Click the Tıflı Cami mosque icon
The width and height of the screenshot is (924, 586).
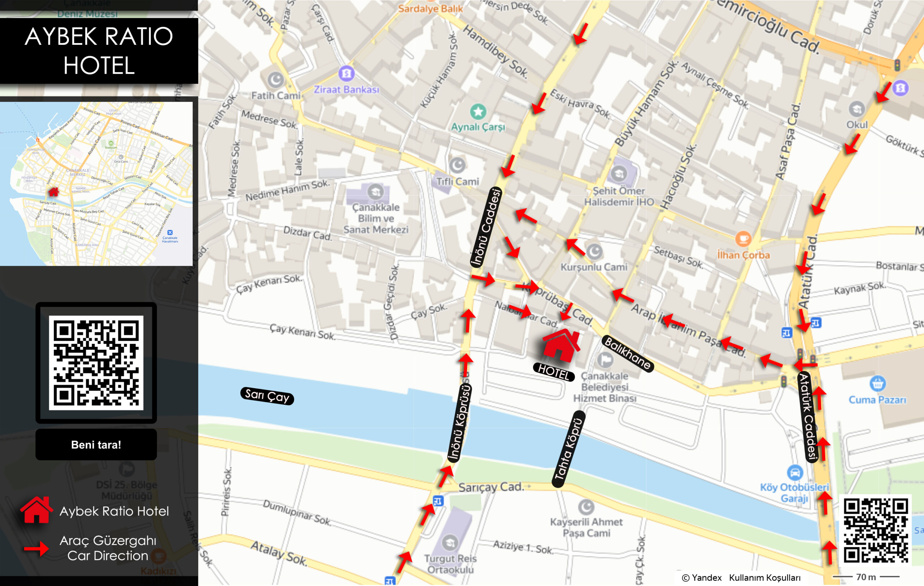pyautogui.click(x=457, y=165)
